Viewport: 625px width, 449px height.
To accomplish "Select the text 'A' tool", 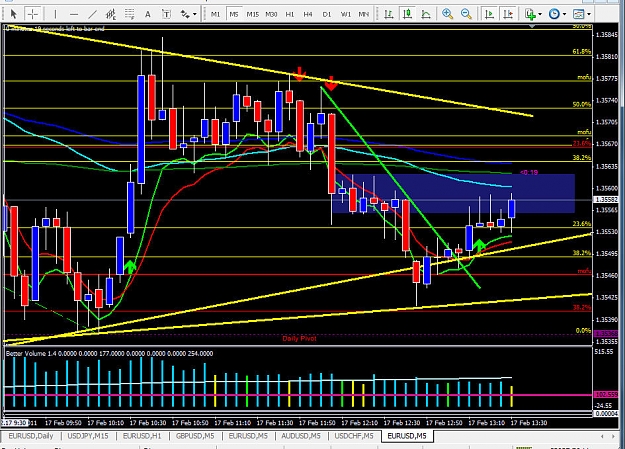I will click(x=147, y=14).
